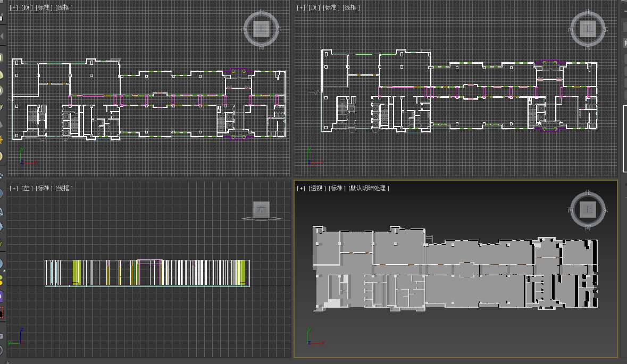
Task: Click the wireframe elevation in the left viewport
Action: [147, 273]
